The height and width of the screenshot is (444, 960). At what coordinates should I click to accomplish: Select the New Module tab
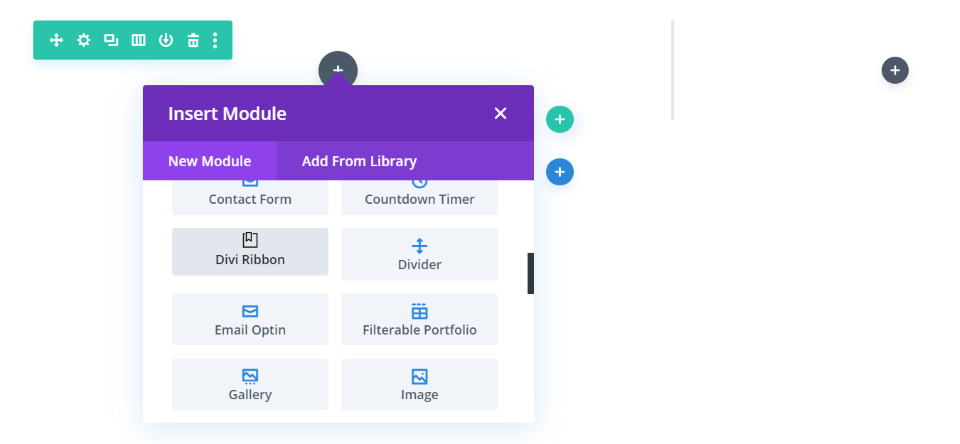click(x=209, y=161)
